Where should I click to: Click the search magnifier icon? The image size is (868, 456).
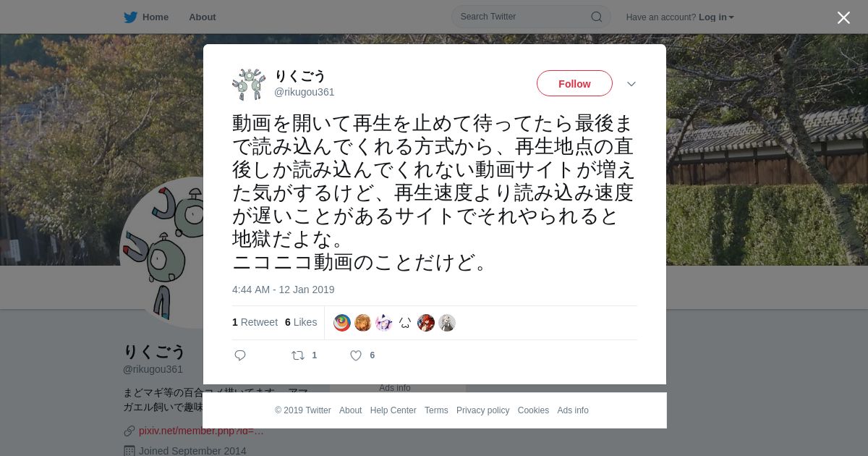point(597,17)
